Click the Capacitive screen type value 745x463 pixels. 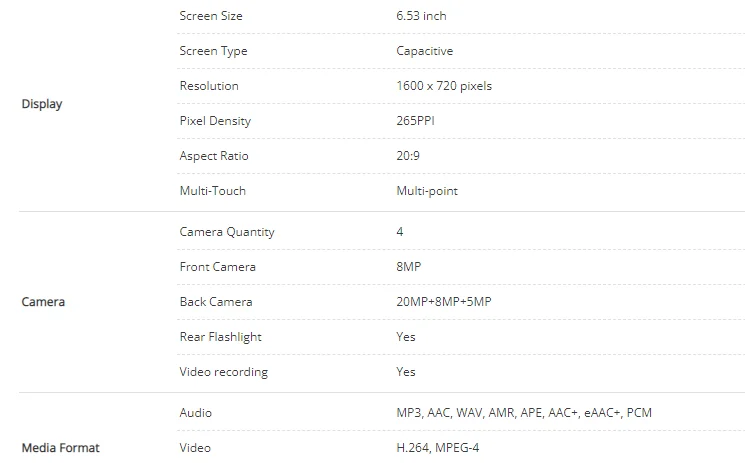[x=423, y=51]
